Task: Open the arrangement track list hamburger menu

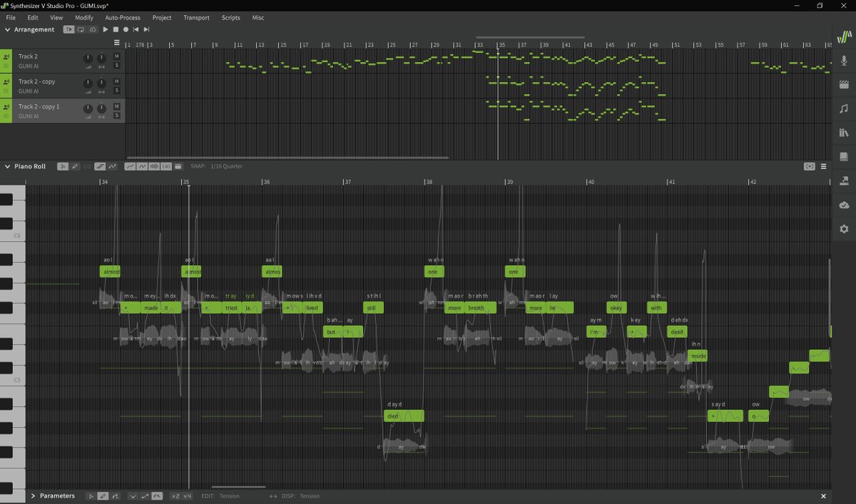Action: (117, 43)
